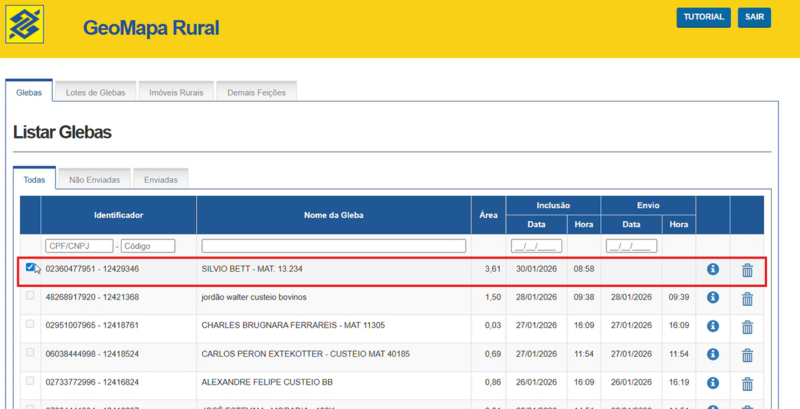Remove the CHARLES BRUGNARA FERRAREIS gleba
The height and width of the screenshot is (409, 800).
pos(747,326)
